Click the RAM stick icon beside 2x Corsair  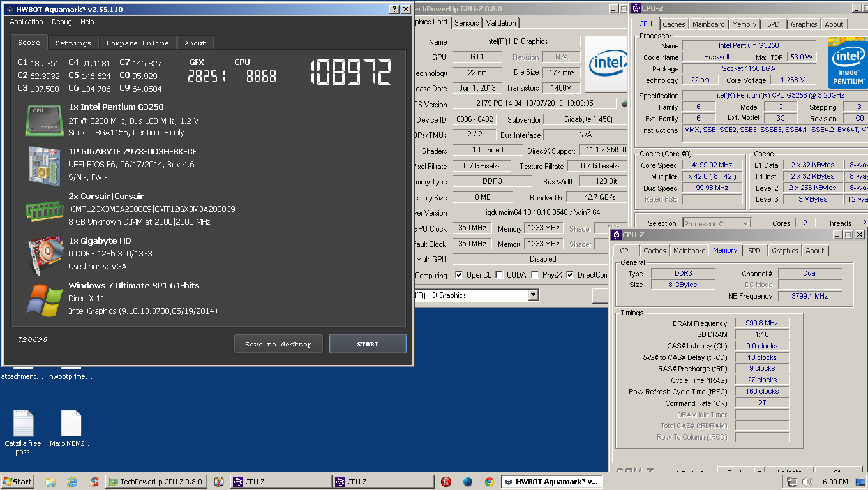(x=44, y=210)
